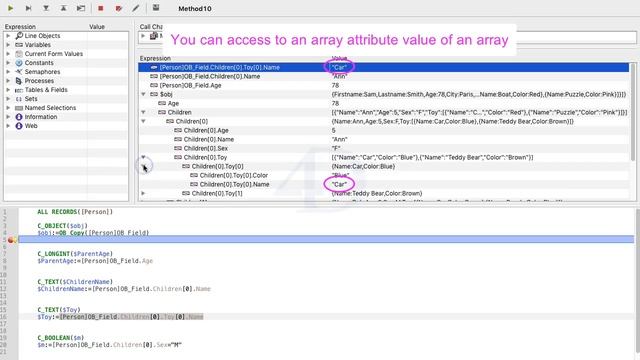
Task: Click the icon beside [Person]OB_Field.Age
Action: click(154, 85)
